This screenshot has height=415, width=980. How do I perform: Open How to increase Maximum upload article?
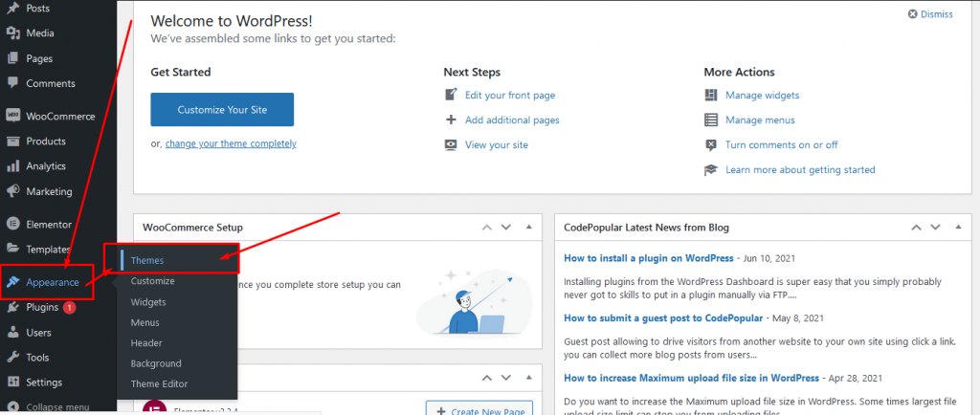(x=691, y=378)
